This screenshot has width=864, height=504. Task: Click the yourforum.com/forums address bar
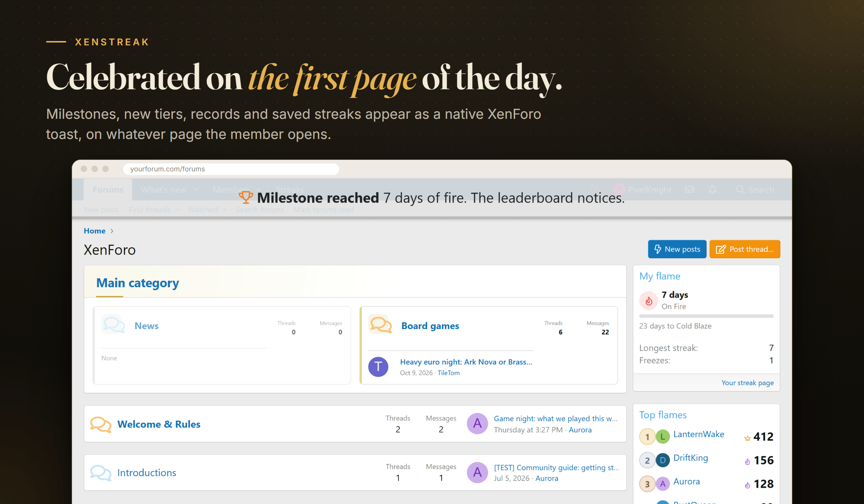231,169
